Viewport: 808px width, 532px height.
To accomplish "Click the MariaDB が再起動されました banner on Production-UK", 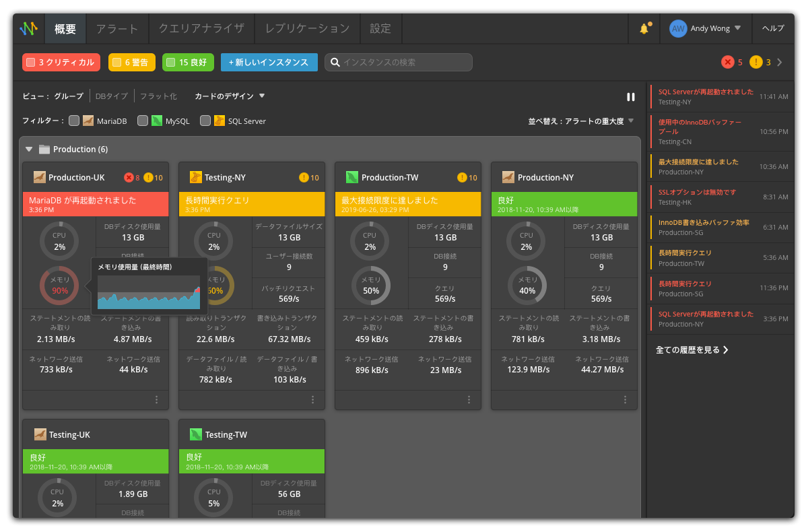I will [96, 204].
